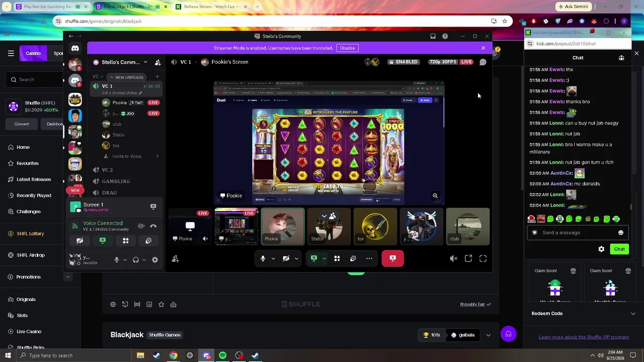Image resolution: width=644 pixels, height=362 pixels.
Task: Disable Streamer Mode
Action: (347, 48)
